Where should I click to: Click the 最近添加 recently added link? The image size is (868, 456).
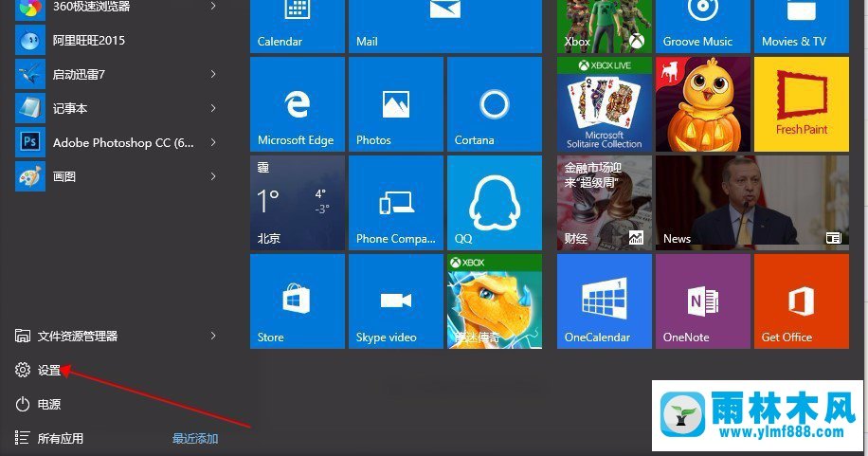pyautogui.click(x=195, y=439)
